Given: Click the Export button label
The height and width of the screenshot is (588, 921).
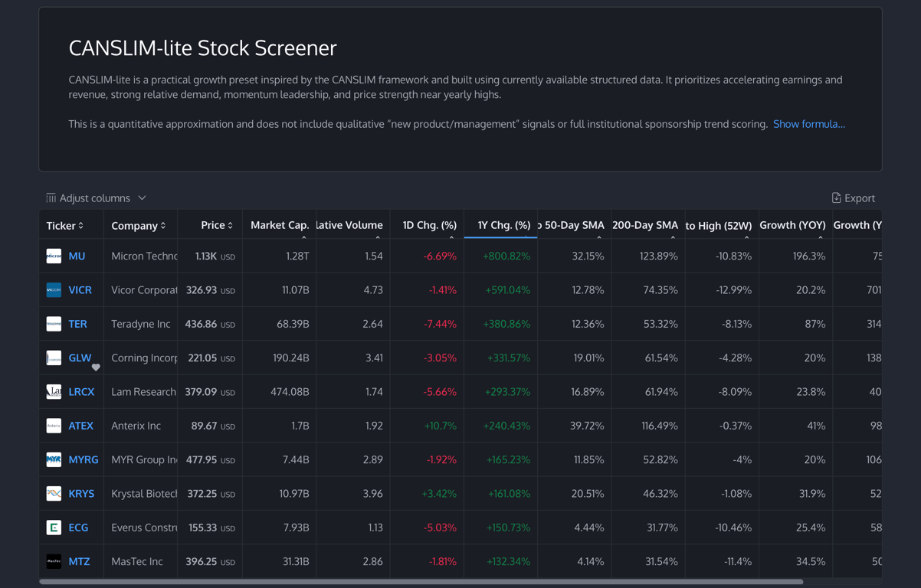Looking at the screenshot, I should 860,198.
